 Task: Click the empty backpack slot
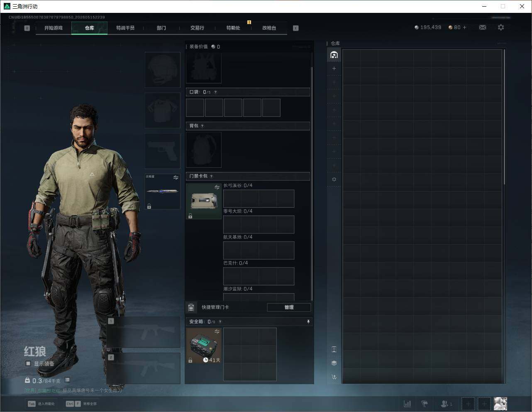point(204,150)
